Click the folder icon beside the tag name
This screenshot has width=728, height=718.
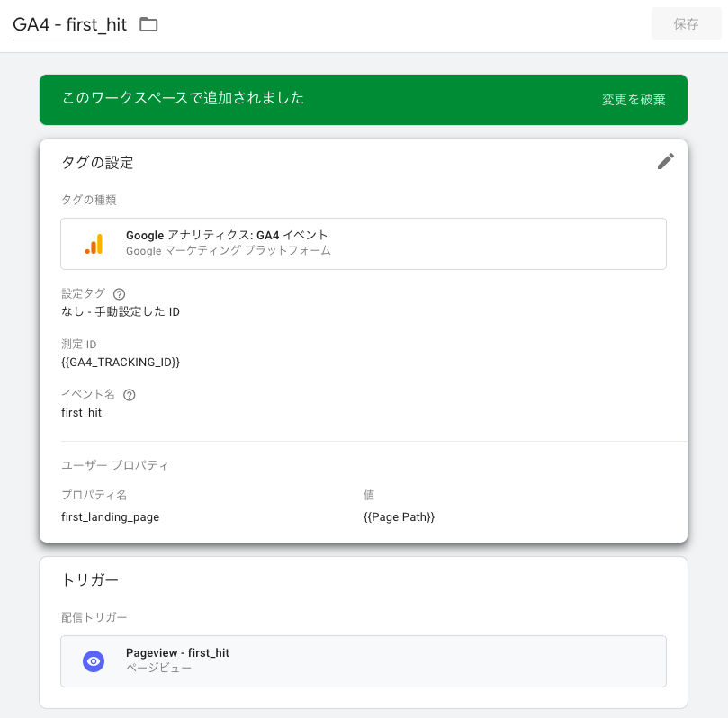pos(148,24)
